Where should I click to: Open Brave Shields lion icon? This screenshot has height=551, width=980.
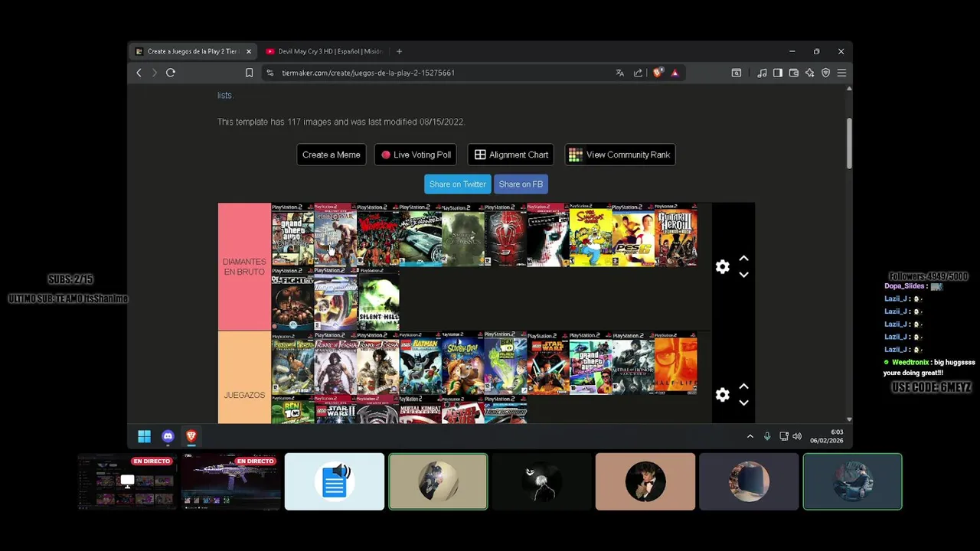pos(658,73)
